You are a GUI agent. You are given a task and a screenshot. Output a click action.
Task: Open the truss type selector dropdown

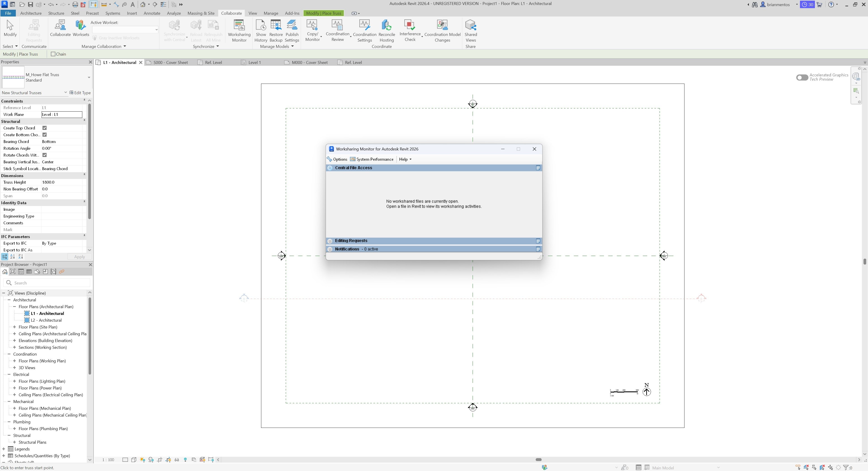tap(89, 77)
